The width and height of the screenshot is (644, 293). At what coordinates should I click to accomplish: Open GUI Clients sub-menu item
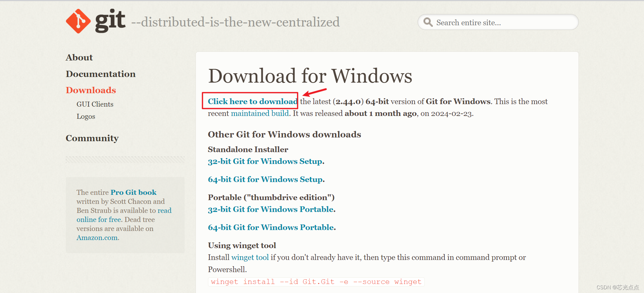pos(95,104)
